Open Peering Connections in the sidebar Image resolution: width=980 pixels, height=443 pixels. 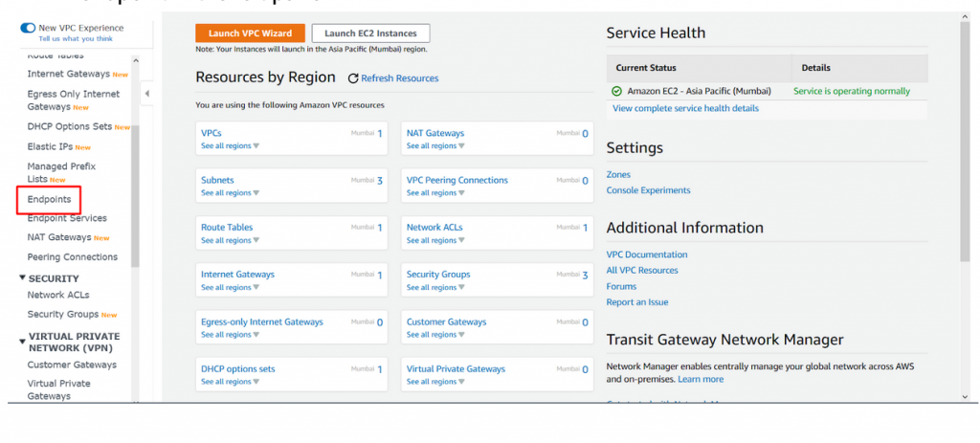click(73, 256)
